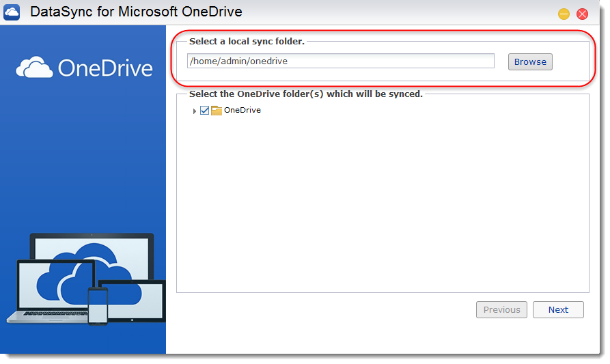610x364 pixels.
Task: Focus the local sync folder path field
Action: [340, 61]
